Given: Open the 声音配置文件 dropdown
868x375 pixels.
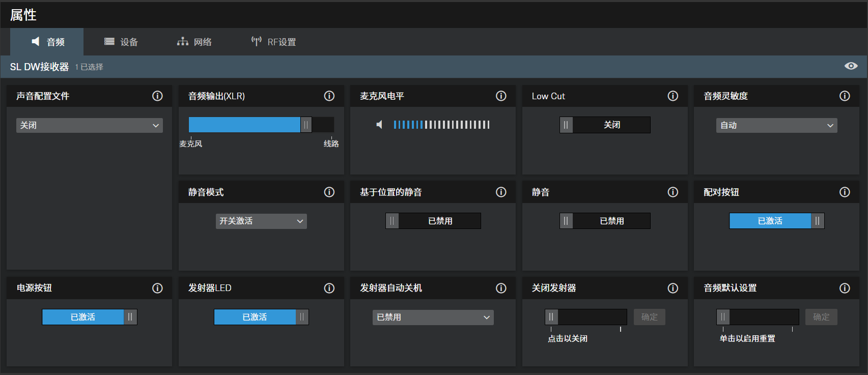Looking at the screenshot, I should click(90, 125).
